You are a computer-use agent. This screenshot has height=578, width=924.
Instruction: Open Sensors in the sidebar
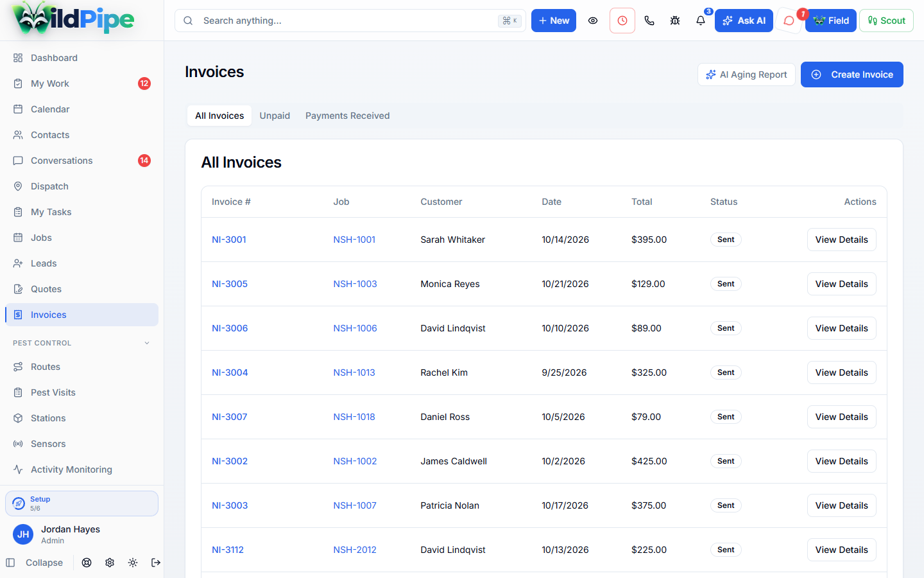pyautogui.click(x=81, y=444)
